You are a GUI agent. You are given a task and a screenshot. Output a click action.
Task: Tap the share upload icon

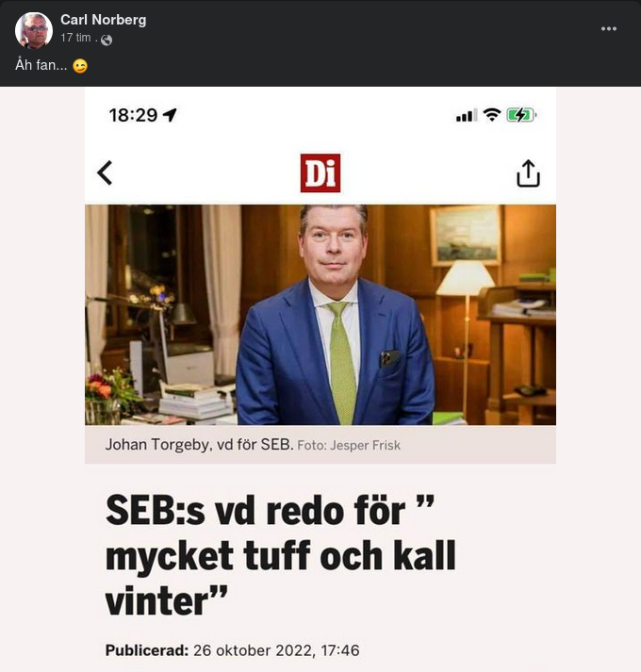(x=528, y=173)
